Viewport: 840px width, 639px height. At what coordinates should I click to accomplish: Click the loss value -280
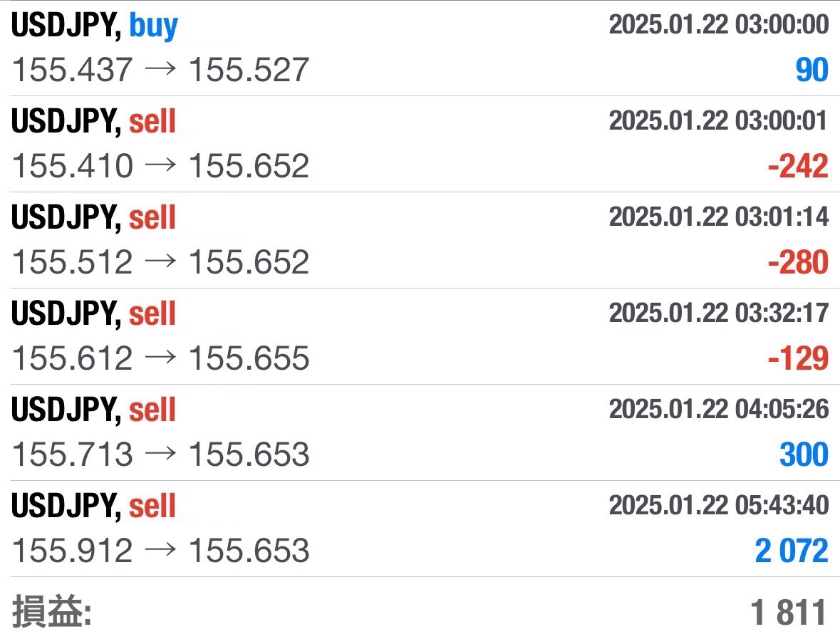click(x=798, y=263)
